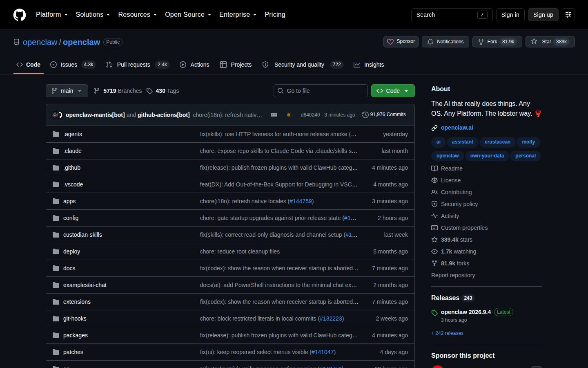This screenshot has height=368, width=588.
Task: Expand the commit message ellipsis icon
Action: point(274,115)
